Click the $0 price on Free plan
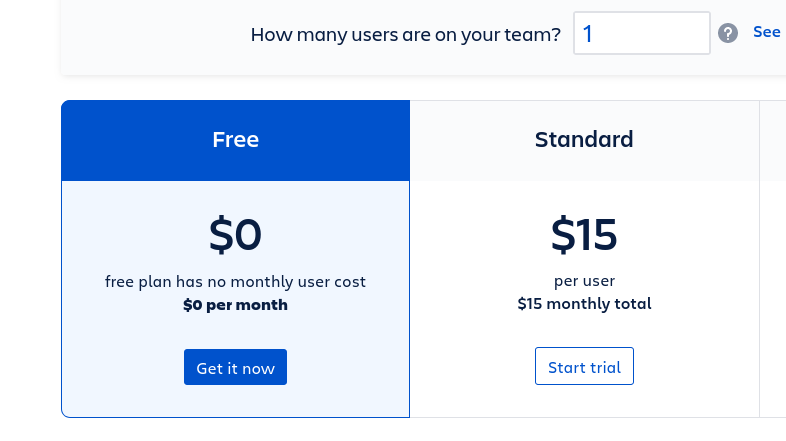786x441 pixels. [236, 235]
